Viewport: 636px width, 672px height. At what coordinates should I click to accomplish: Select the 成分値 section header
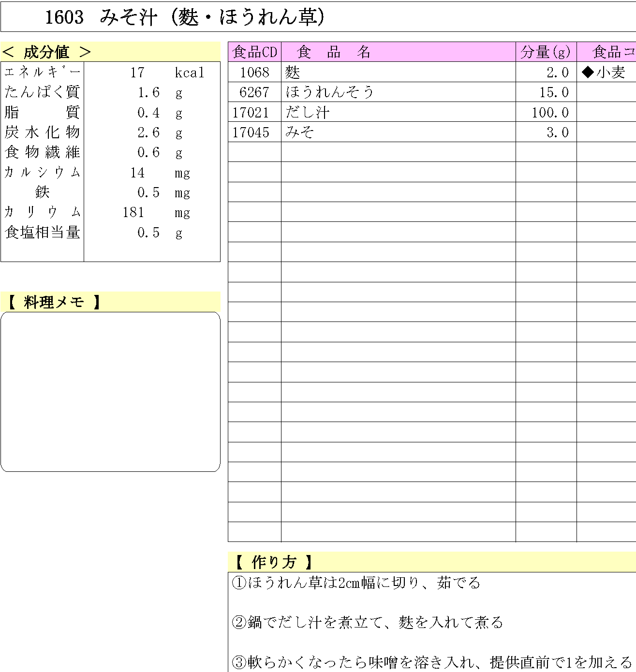(x=47, y=52)
